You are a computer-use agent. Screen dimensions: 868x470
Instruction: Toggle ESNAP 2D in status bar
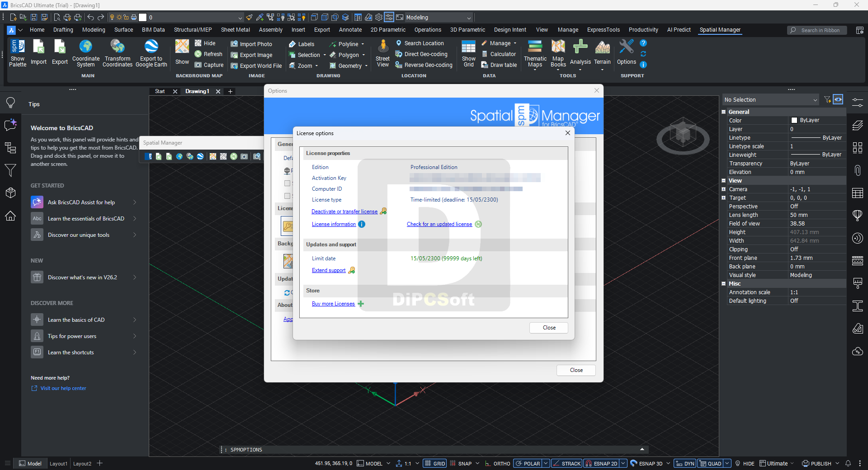(601, 463)
